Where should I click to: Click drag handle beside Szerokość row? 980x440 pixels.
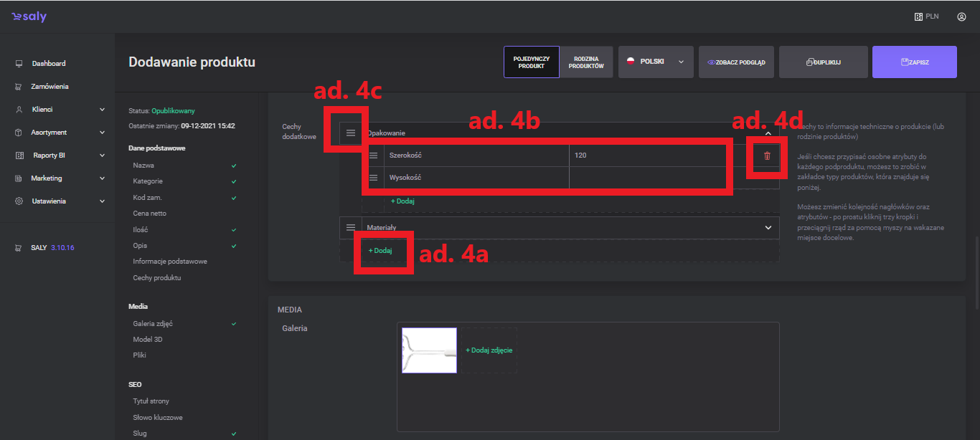click(373, 156)
